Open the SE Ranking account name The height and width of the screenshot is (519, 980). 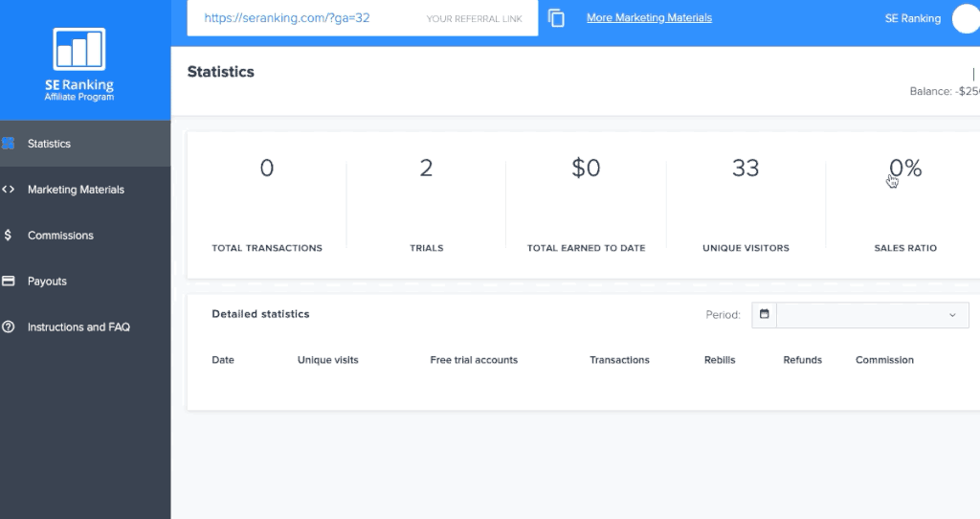(x=912, y=19)
